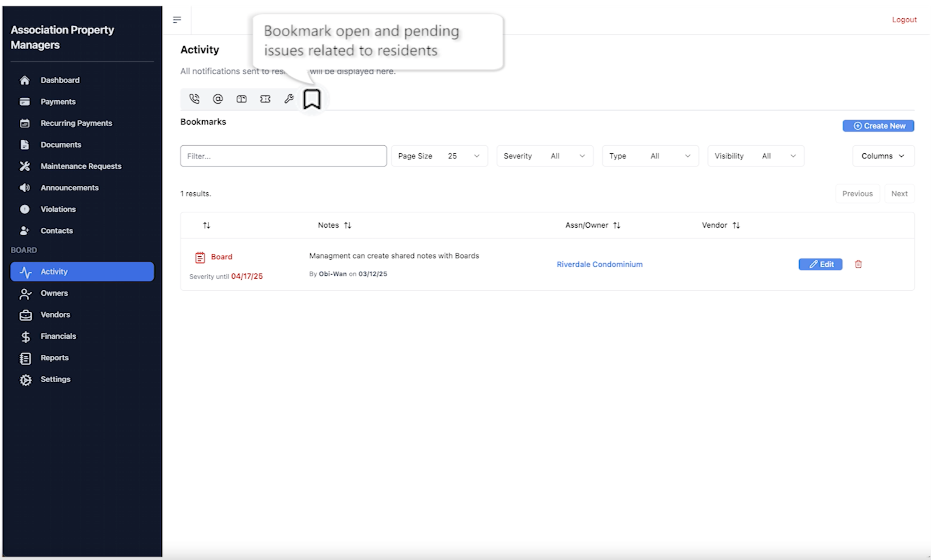This screenshot has width=931, height=560.
Task: Select the bookmark icon tab
Action: 312,99
